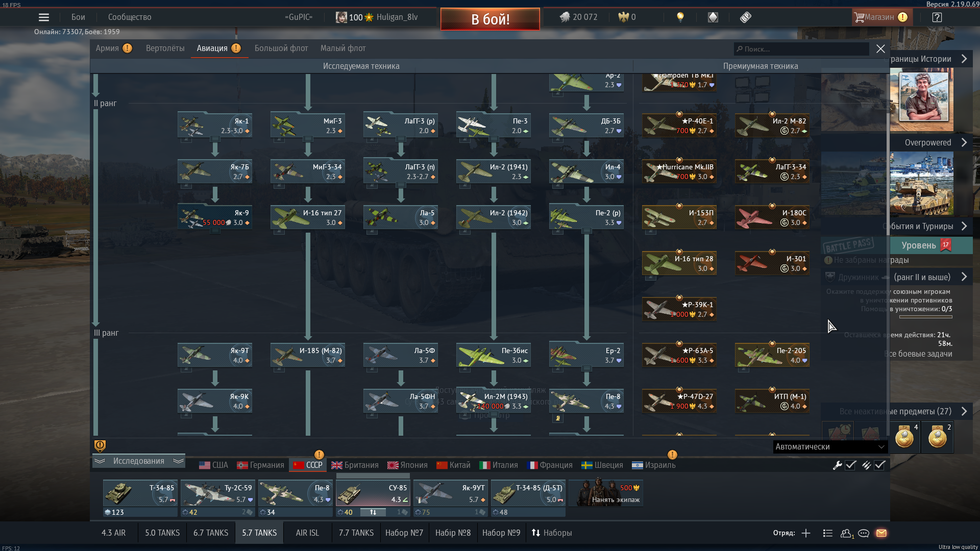
Task: Open the chat bubble icon
Action: point(864,533)
